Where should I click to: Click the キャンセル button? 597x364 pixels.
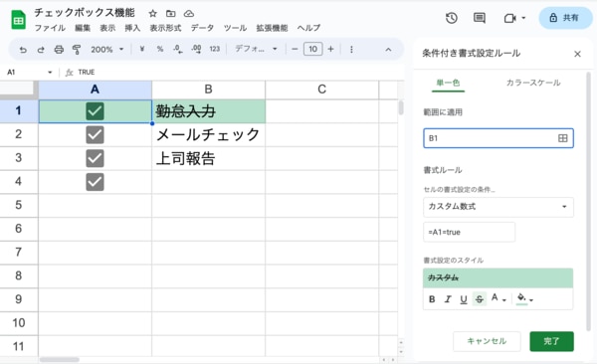click(487, 341)
